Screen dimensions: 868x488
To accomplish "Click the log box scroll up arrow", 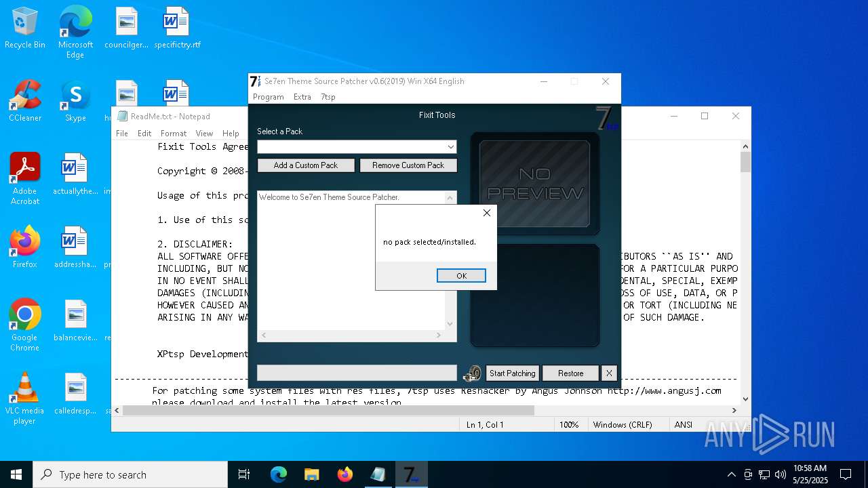I will pyautogui.click(x=449, y=198).
